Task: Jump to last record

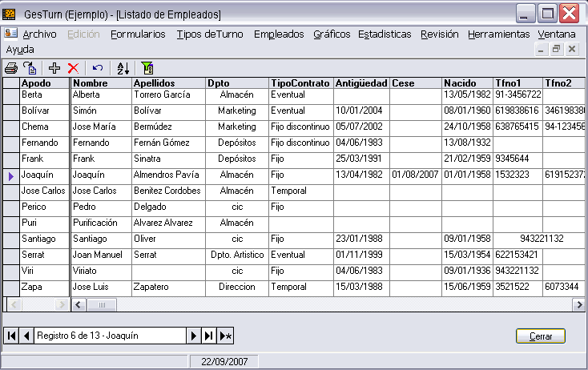Action: pos(208,336)
